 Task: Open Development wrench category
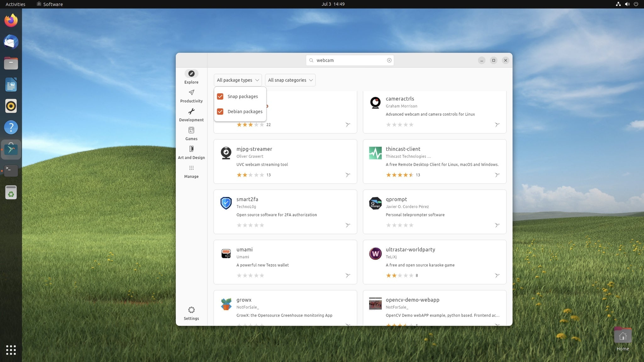191,111
